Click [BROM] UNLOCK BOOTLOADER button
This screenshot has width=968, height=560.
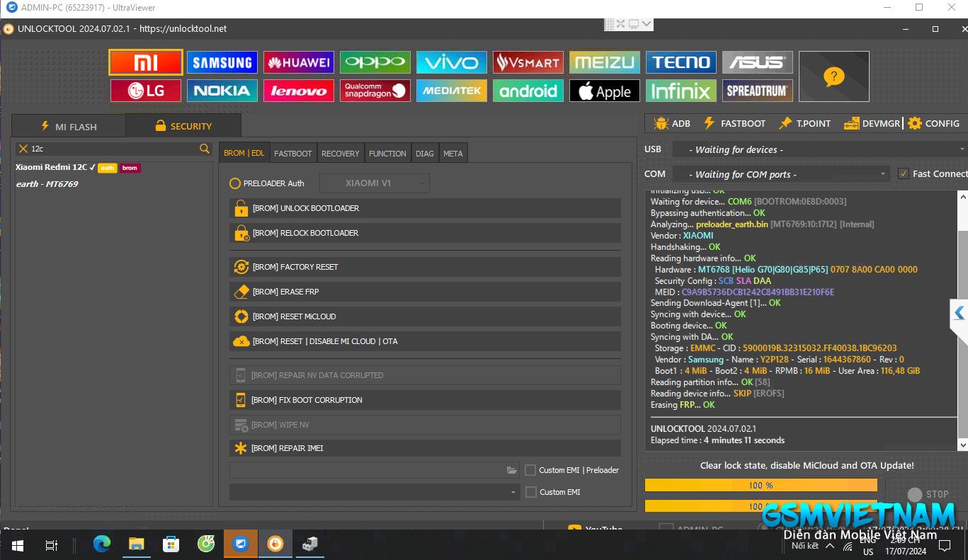pyautogui.click(x=425, y=208)
